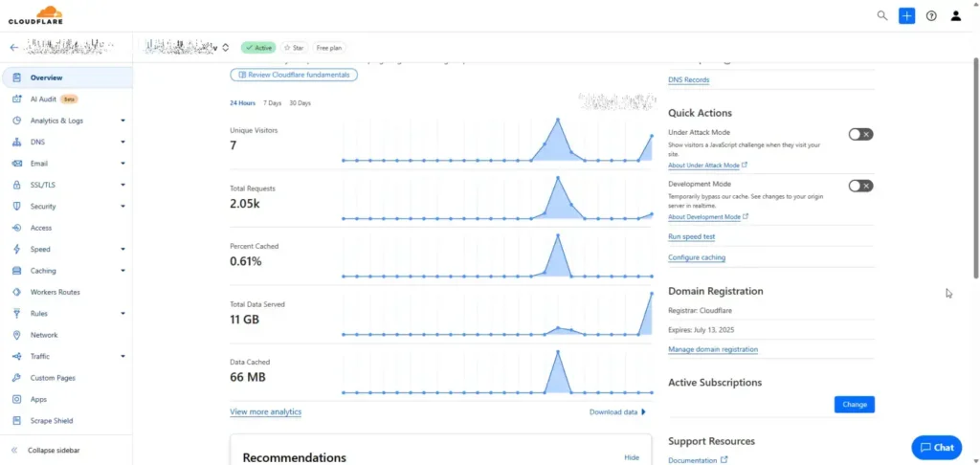Expand the Security menu arrow
The height and width of the screenshot is (465, 980).
click(x=122, y=207)
